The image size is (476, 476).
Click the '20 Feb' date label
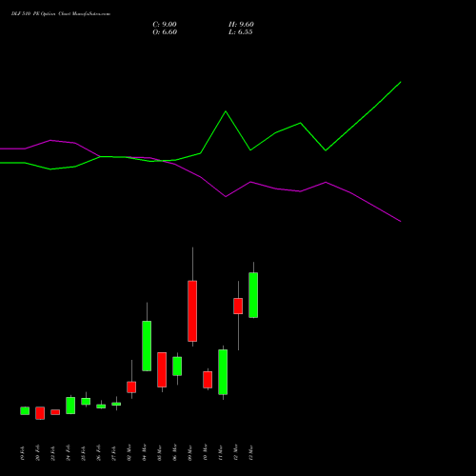[38, 453]
